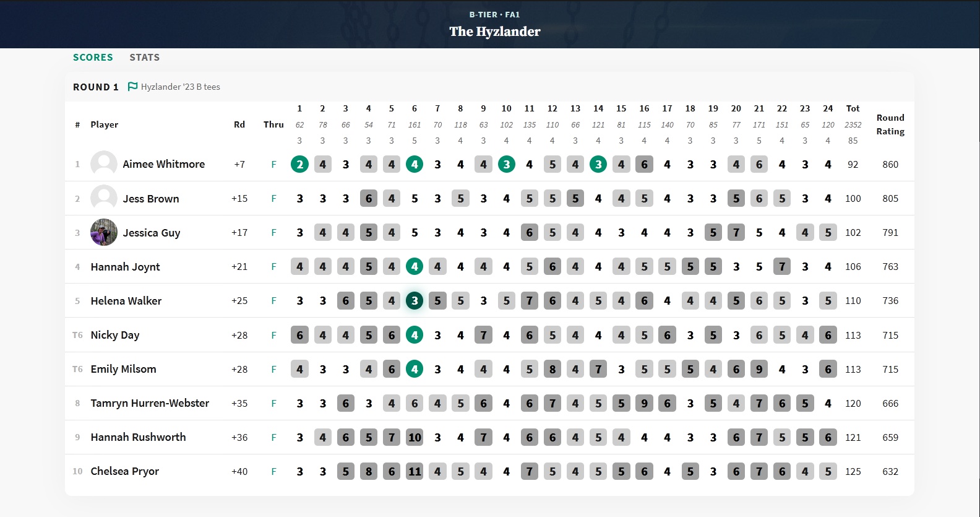Click the Helena Walker player name
This screenshot has height=517, width=980.
tap(126, 301)
